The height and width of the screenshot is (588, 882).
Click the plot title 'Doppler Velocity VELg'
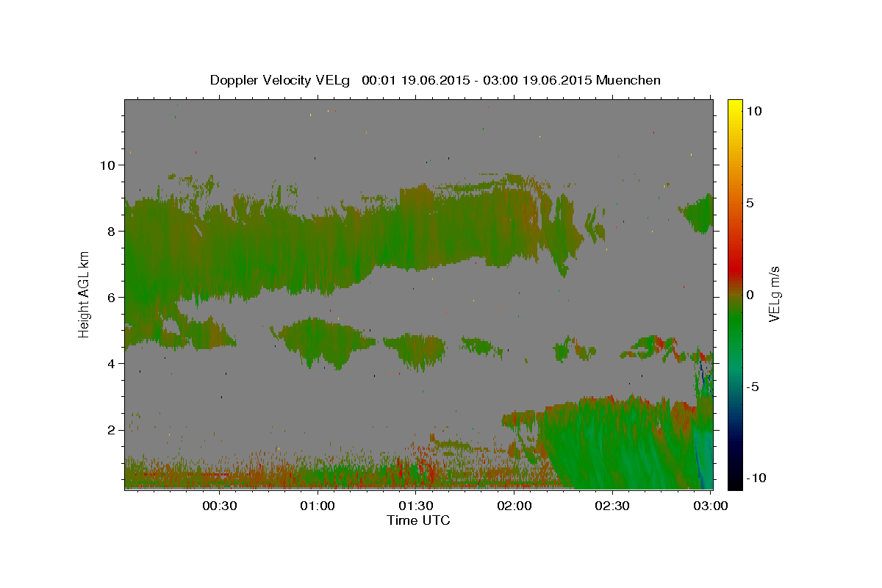281,80
